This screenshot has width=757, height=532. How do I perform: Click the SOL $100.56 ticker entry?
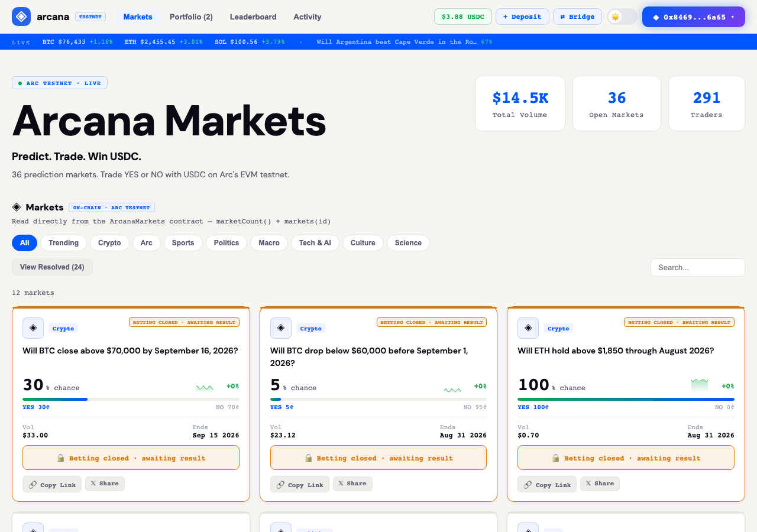click(250, 42)
